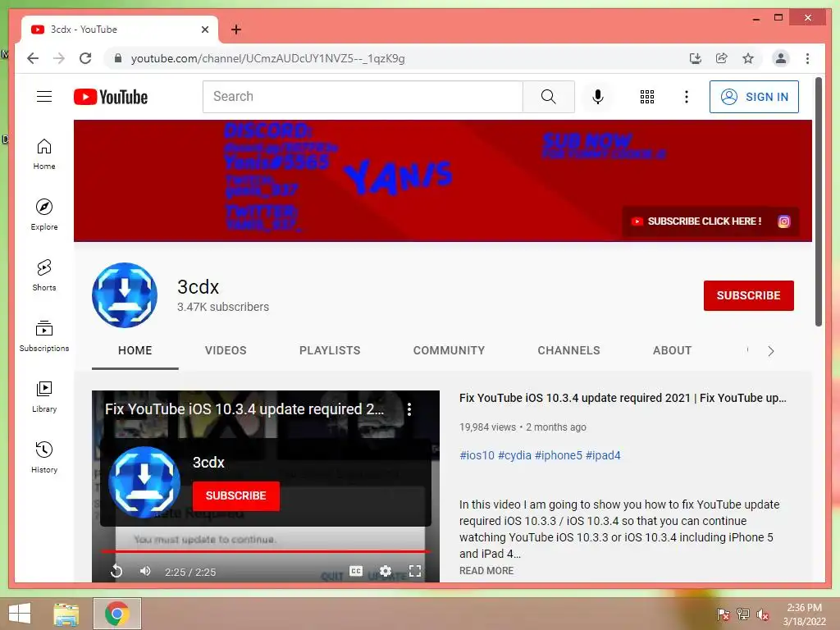Switch to the COMMUNITY tab
The width and height of the screenshot is (840, 630).
tap(449, 350)
